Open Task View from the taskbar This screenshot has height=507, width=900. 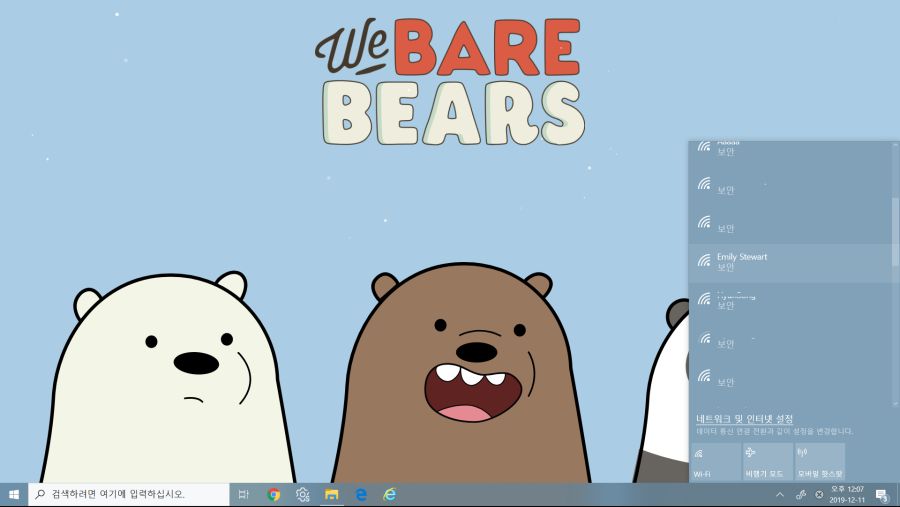[x=243, y=494]
